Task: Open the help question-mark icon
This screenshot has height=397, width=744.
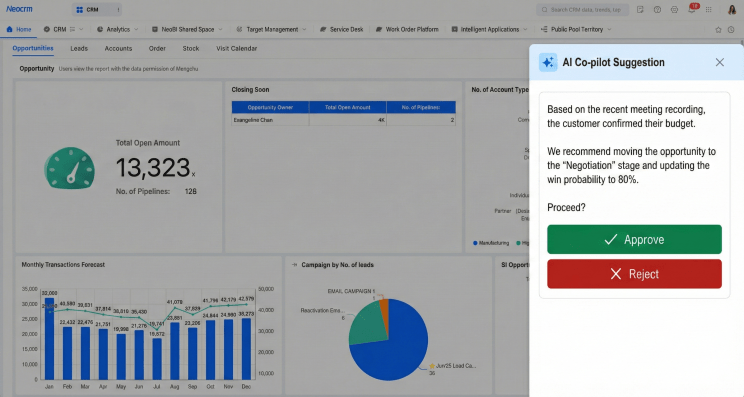Action: click(x=657, y=9)
